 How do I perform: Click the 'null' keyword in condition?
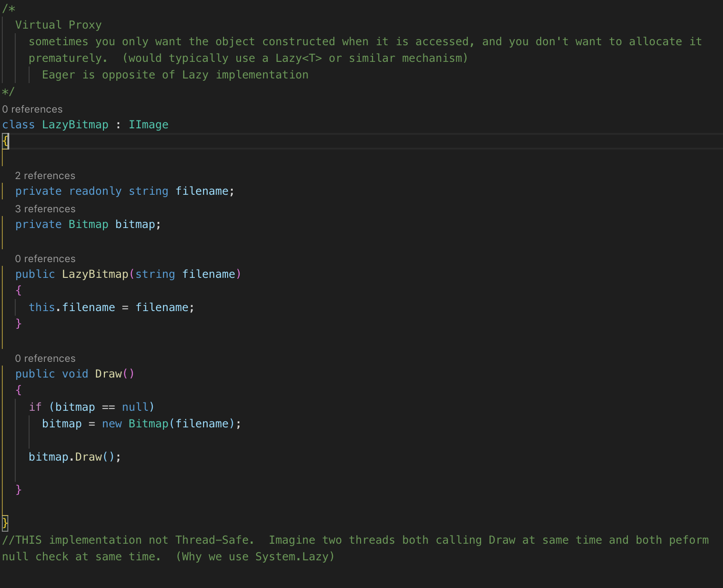coord(135,407)
